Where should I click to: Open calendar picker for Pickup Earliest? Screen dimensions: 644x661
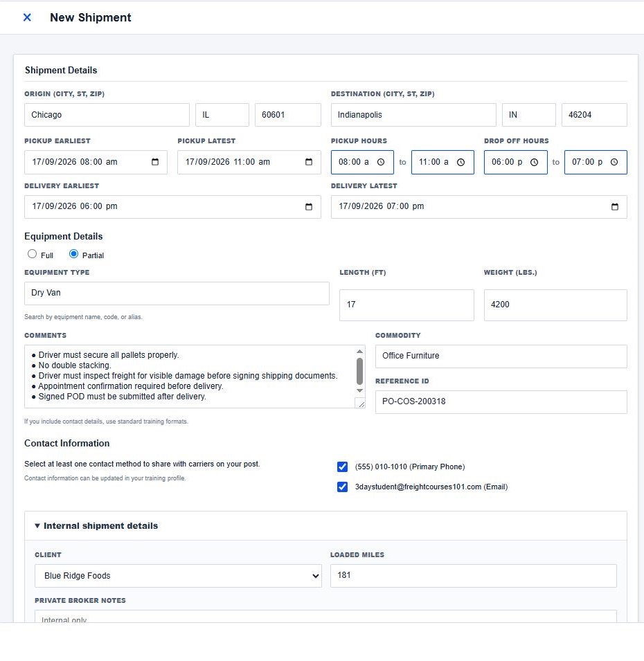(155, 162)
